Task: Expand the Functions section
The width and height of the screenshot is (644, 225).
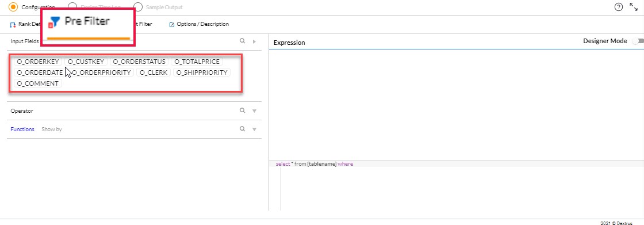Action: pyautogui.click(x=254, y=129)
